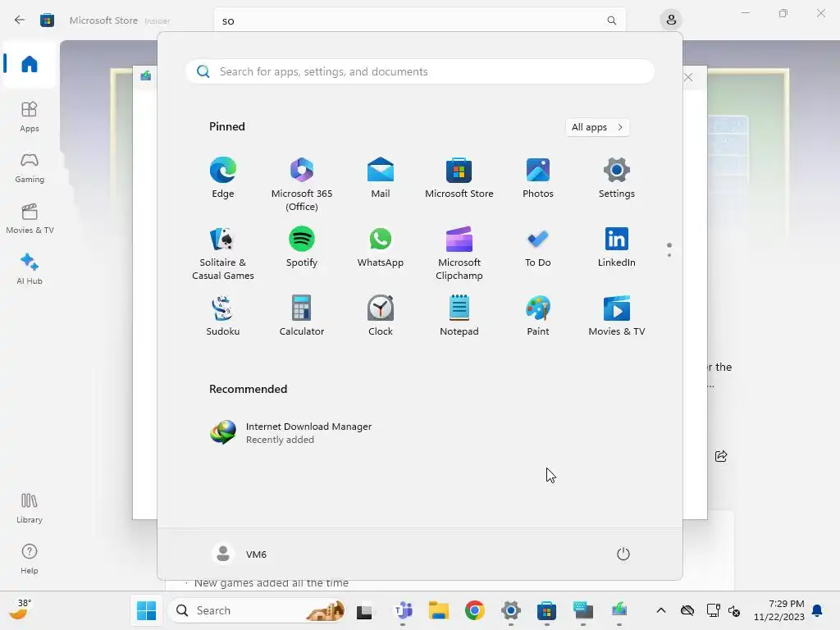Open the Mail pinned app
Screen dimensions: 840x630
tap(381, 177)
